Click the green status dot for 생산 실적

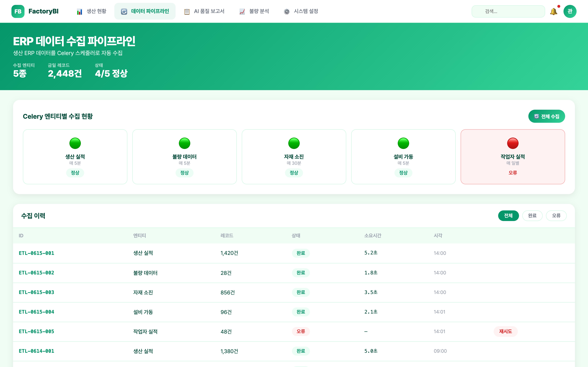click(75, 143)
